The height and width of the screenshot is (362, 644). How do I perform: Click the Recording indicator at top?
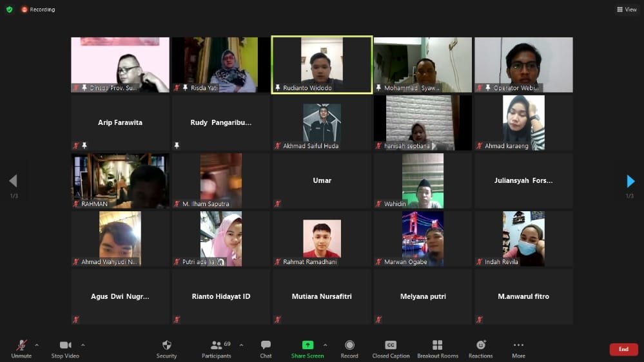pos(38,10)
